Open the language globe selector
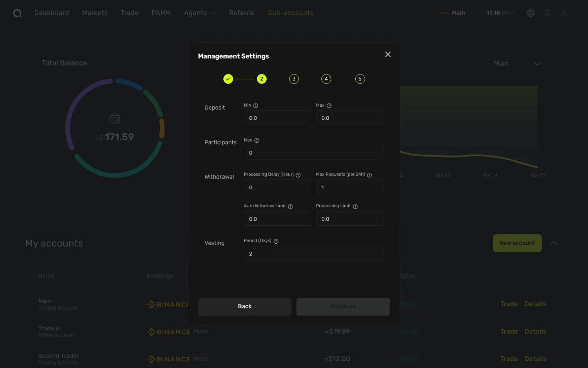 [531, 13]
